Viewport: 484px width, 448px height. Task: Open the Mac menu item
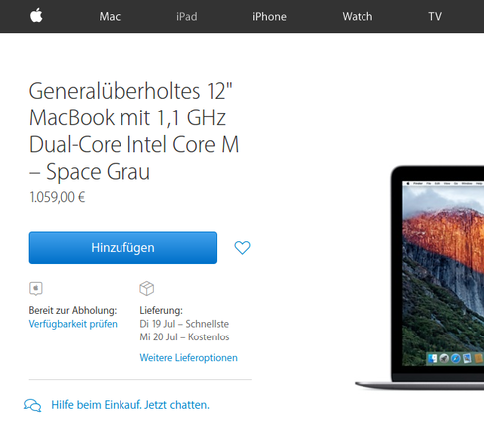coord(110,16)
